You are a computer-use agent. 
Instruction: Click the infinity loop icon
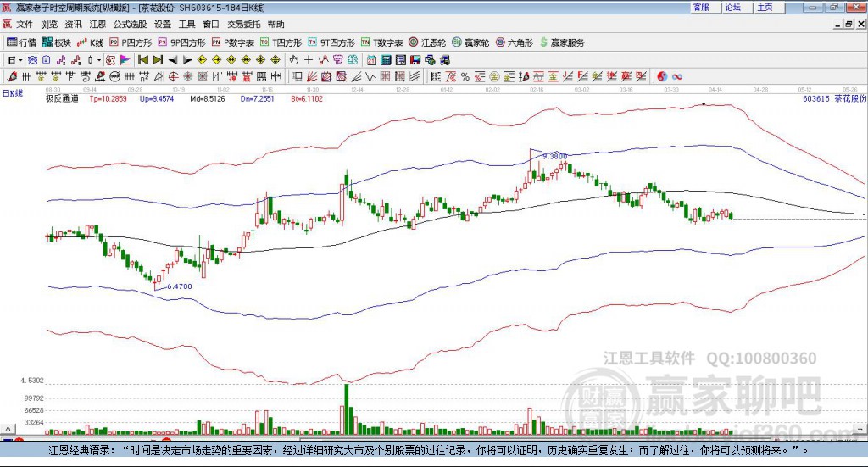677,76
